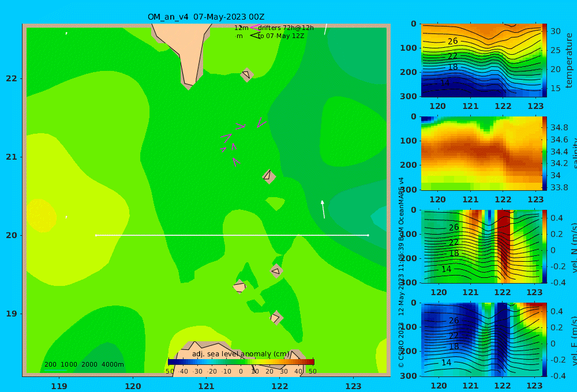The image size is (577, 392).
Task: Click the 'adj. sea level anomaly (cm)' label
Action: (x=241, y=354)
